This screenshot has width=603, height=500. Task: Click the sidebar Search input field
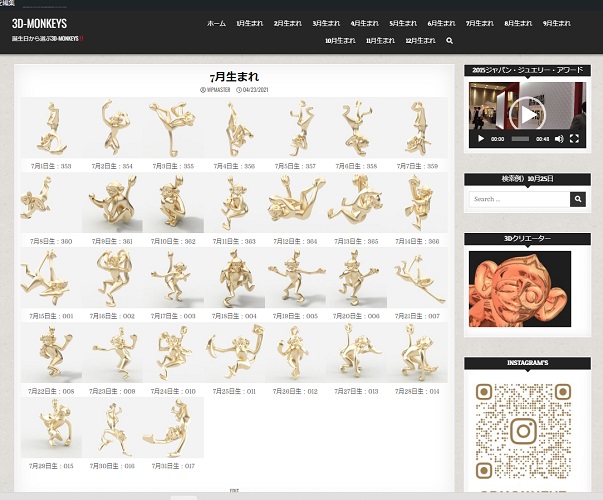518,199
